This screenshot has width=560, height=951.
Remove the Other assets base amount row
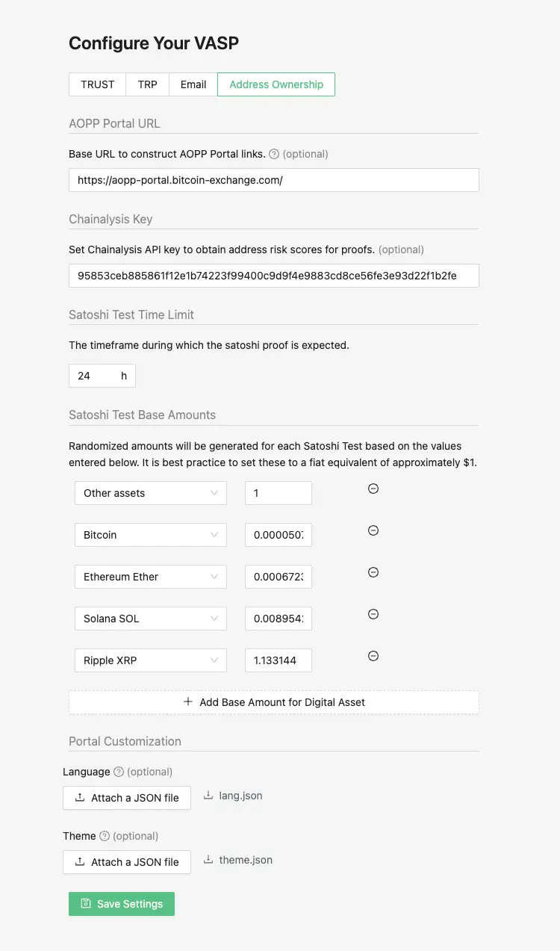pyautogui.click(x=373, y=489)
